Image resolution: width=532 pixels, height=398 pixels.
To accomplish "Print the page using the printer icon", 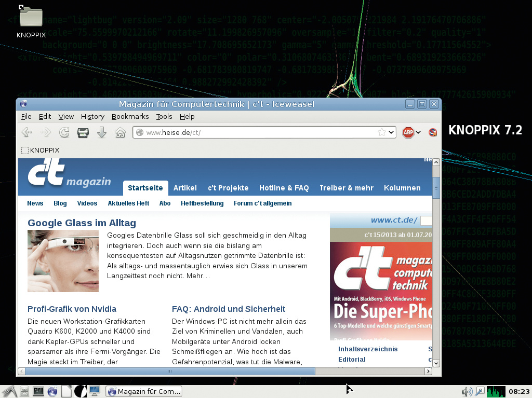I will click(83, 132).
